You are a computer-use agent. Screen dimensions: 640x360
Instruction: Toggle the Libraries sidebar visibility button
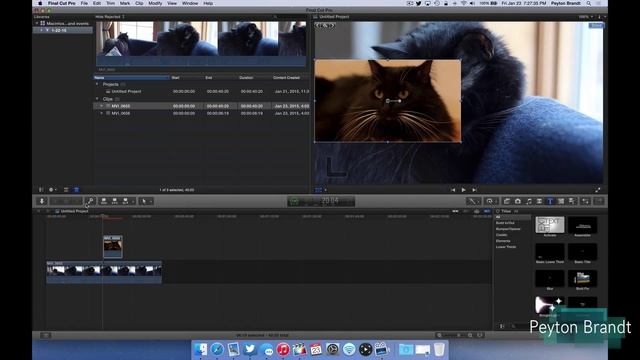[x=41, y=190]
